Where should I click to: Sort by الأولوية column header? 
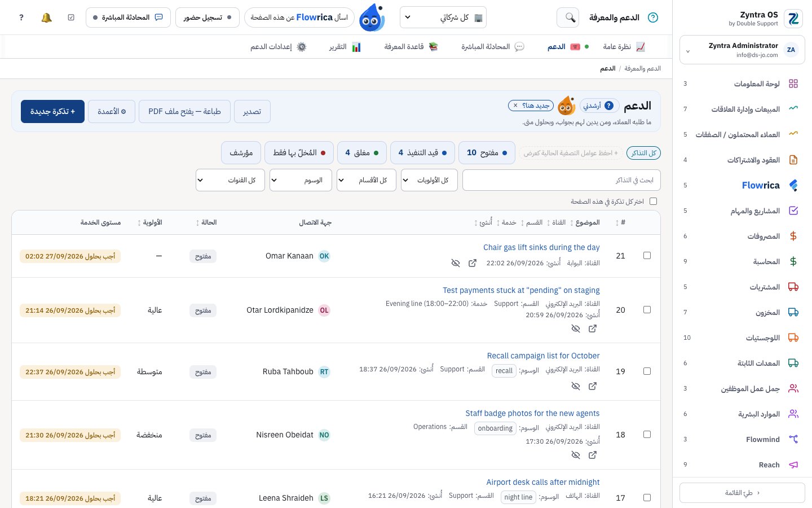(x=150, y=222)
